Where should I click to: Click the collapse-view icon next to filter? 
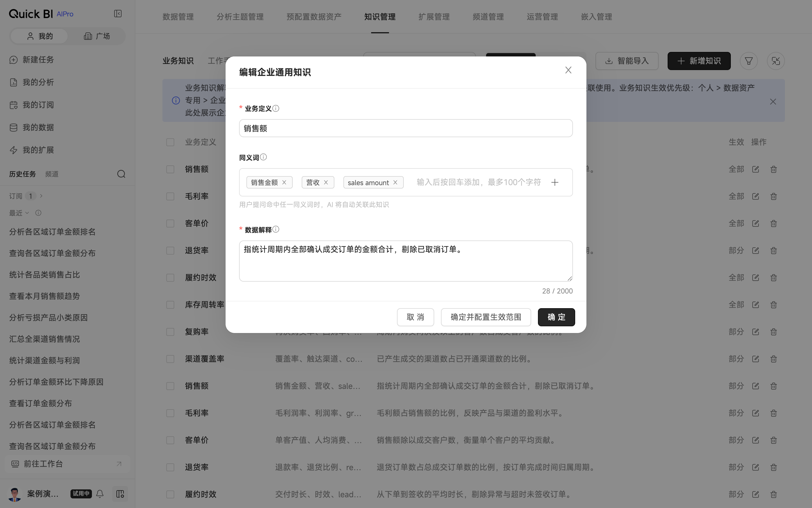coord(776,61)
